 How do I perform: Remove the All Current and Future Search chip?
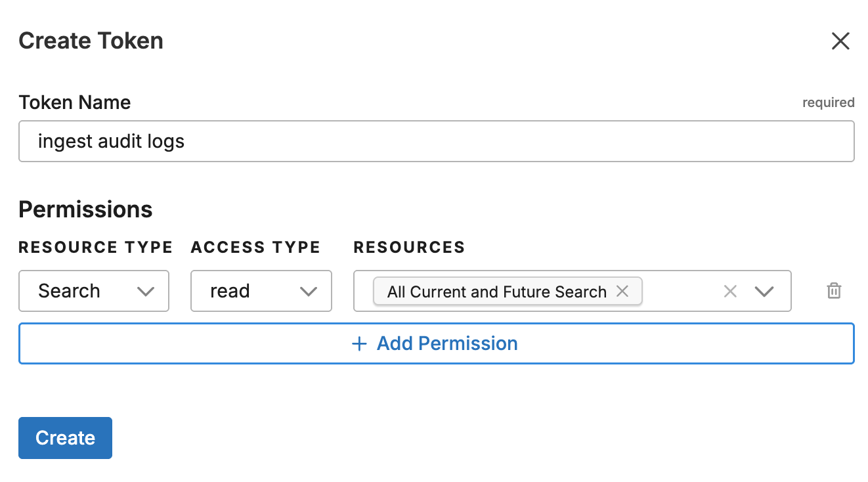point(622,291)
